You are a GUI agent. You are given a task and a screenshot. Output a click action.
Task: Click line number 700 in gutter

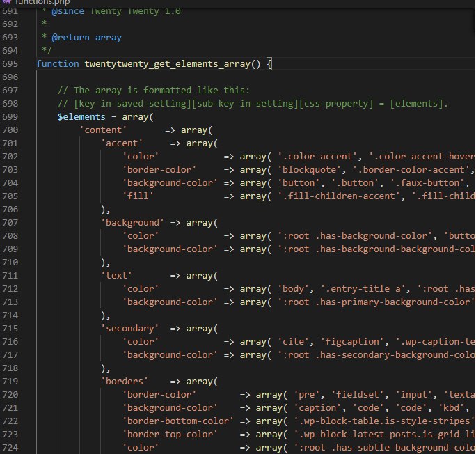point(10,130)
